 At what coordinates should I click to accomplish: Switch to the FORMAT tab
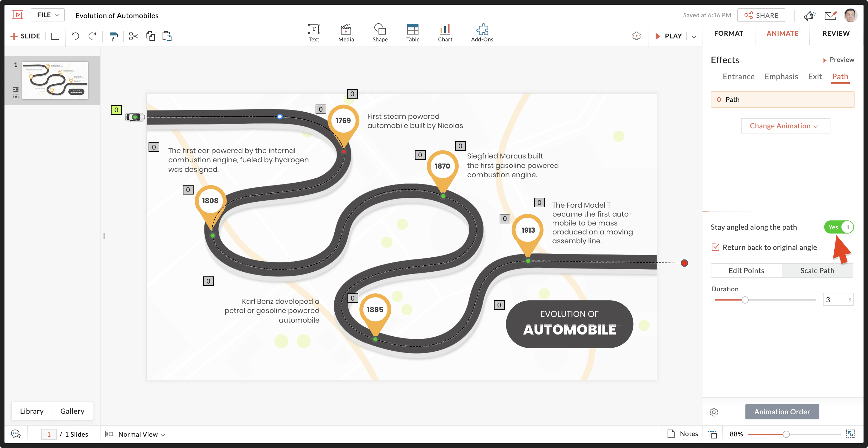pyautogui.click(x=728, y=33)
